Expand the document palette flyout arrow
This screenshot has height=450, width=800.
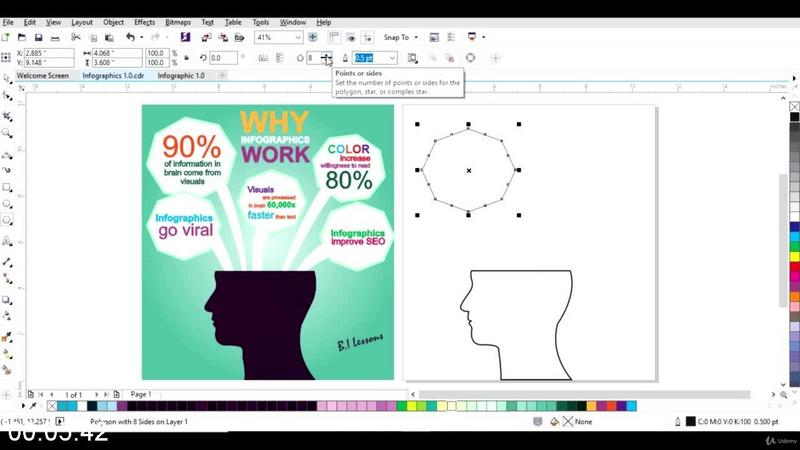pyautogui.click(x=23, y=406)
